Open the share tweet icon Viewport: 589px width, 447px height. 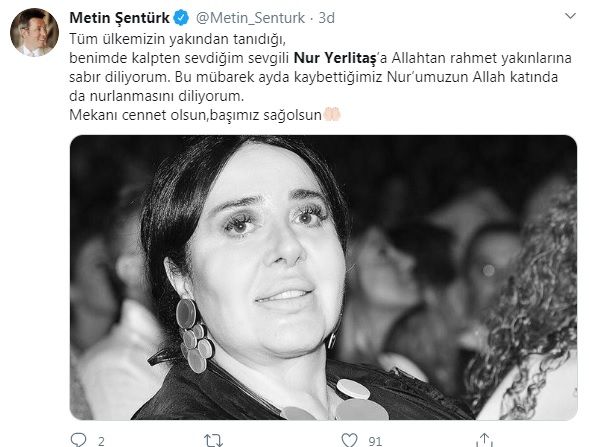(484, 440)
